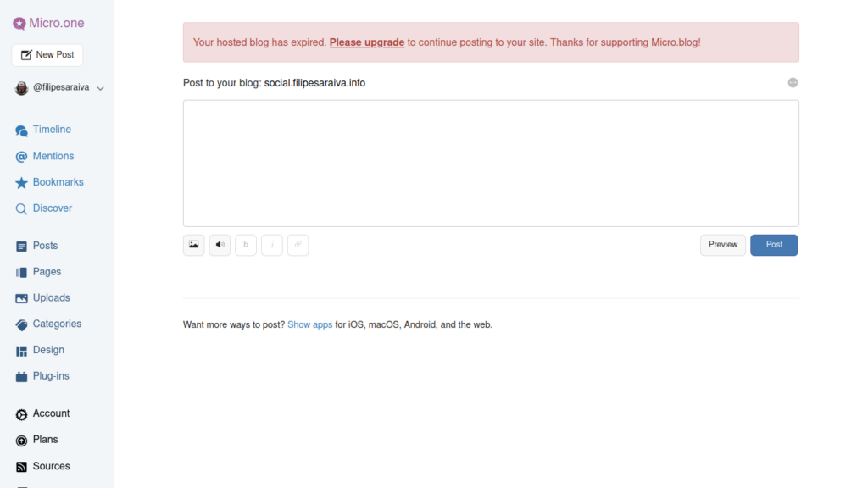Image resolution: width=868 pixels, height=488 pixels.
Task: Click the Preview button
Action: click(723, 245)
